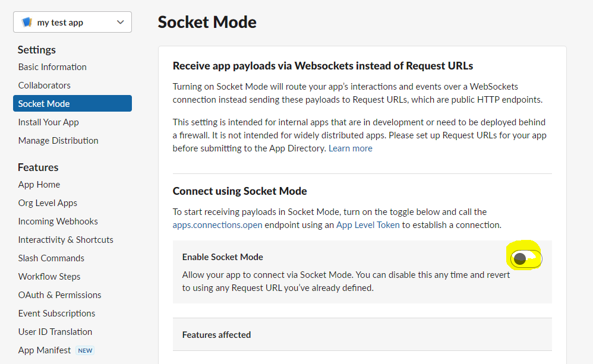593x364 pixels.
Task: Go to Collaborators page
Action: point(44,86)
